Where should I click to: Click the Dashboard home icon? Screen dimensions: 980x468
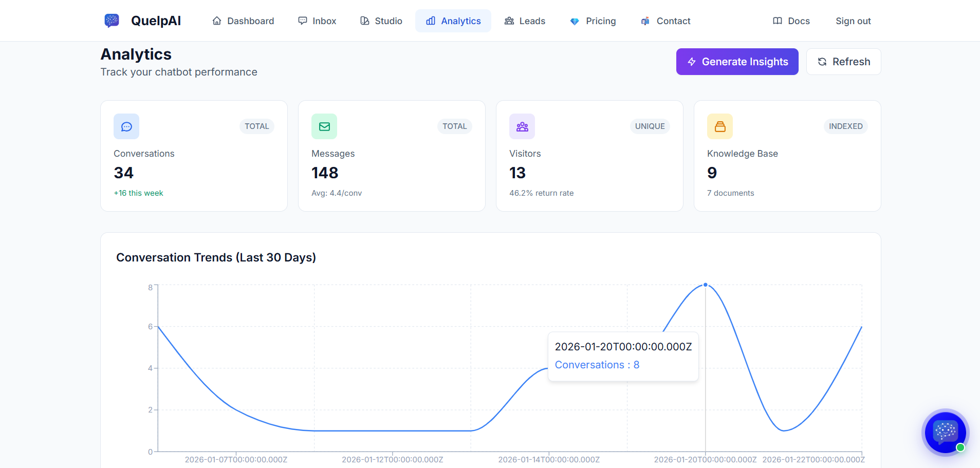(217, 21)
